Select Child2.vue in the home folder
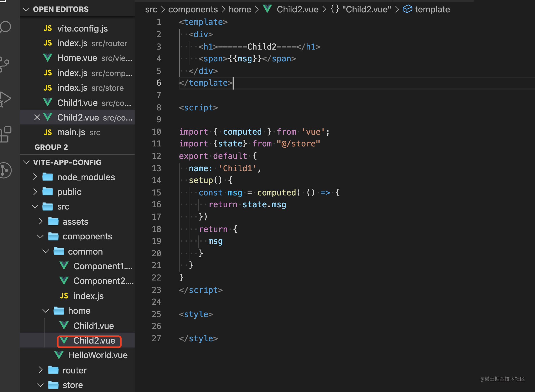 77,340
